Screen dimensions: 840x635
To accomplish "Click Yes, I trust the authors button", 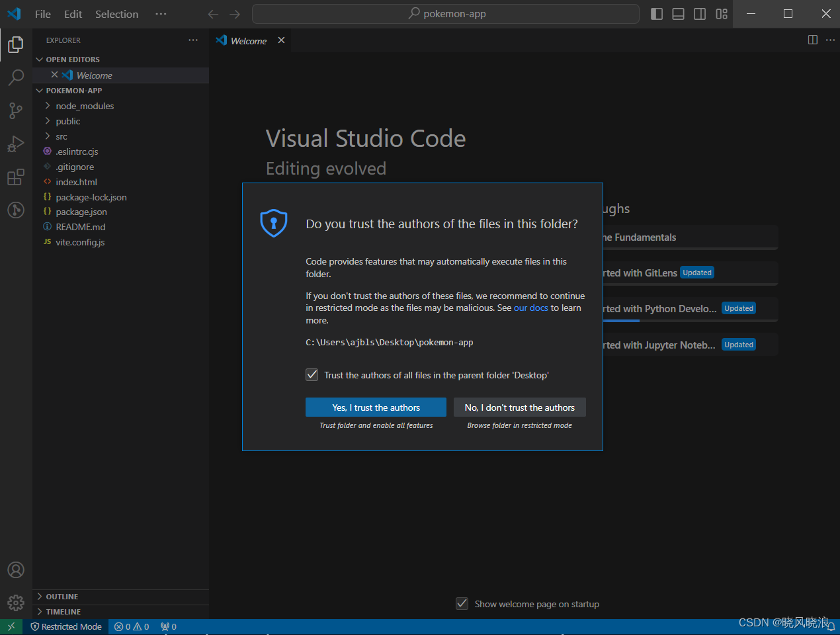I will tap(376, 407).
